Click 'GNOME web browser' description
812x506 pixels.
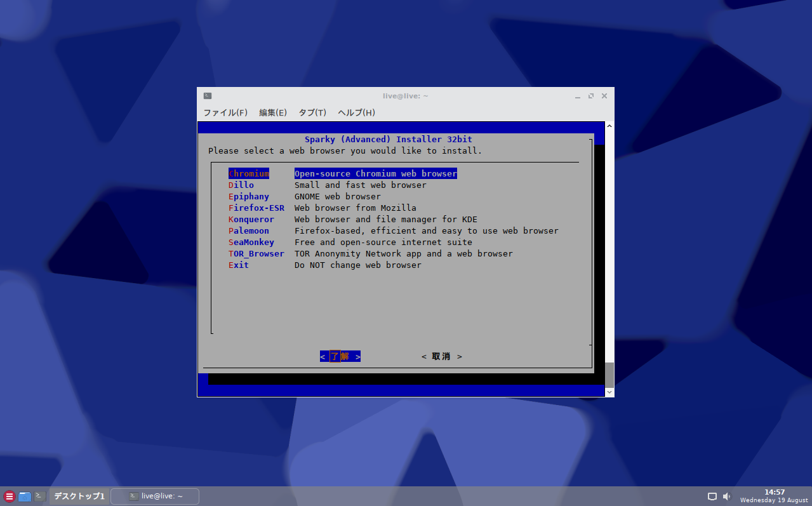pos(338,196)
